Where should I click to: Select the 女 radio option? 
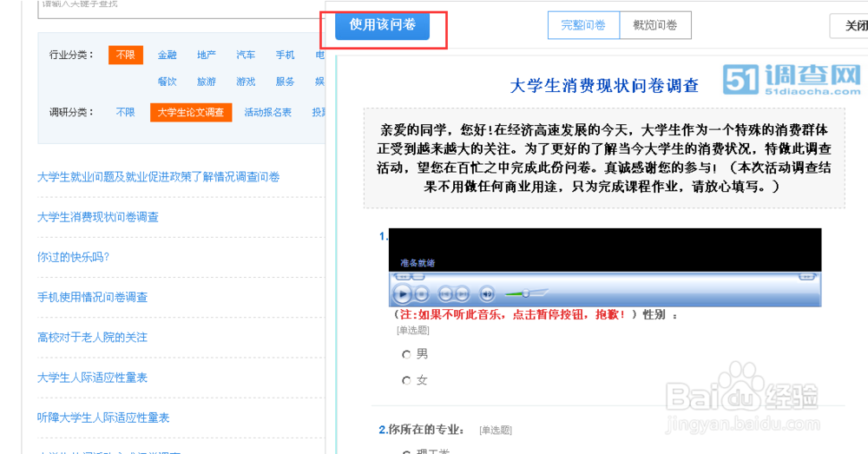(406, 380)
